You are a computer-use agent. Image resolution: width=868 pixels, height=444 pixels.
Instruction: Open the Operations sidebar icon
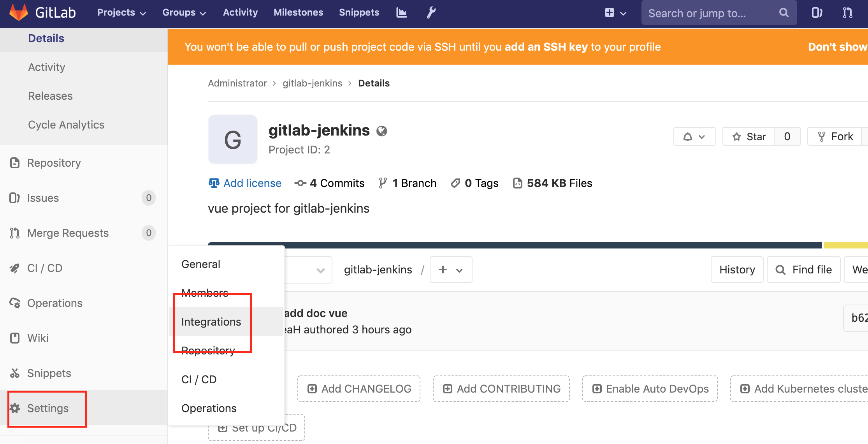(15, 303)
